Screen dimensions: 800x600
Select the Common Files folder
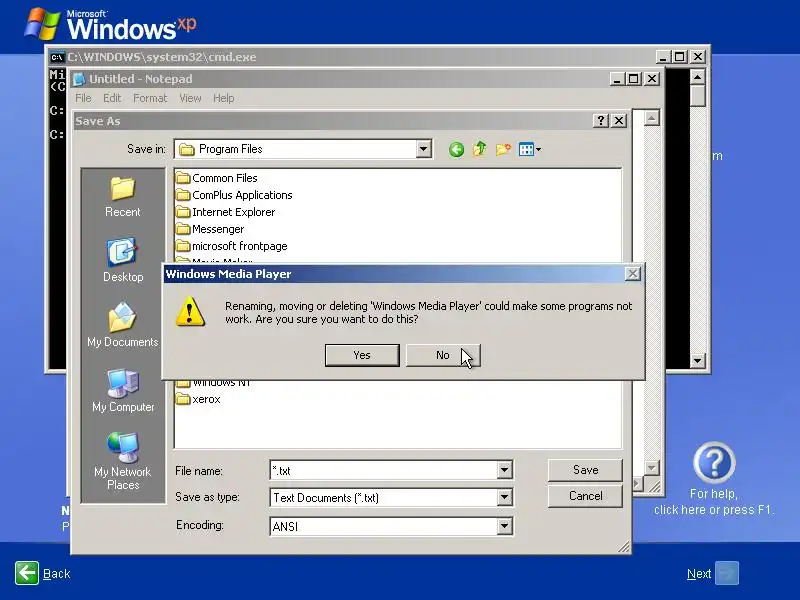pyautogui.click(x=216, y=178)
